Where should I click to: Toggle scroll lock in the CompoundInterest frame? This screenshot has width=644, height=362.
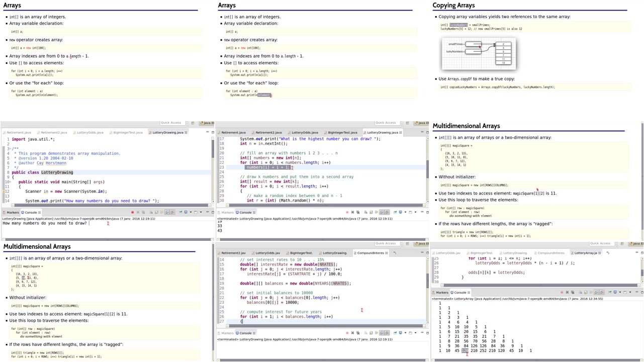pos(371,333)
